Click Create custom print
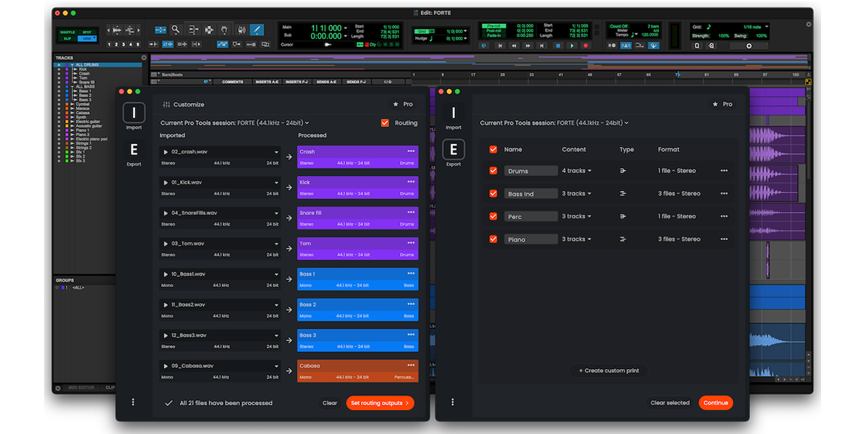This screenshot has width=868, height=434. 608,370
